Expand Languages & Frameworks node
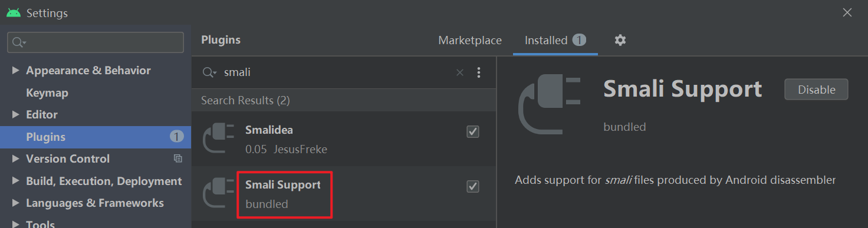This screenshot has width=868, height=228. pyautogui.click(x=15, y=203)
